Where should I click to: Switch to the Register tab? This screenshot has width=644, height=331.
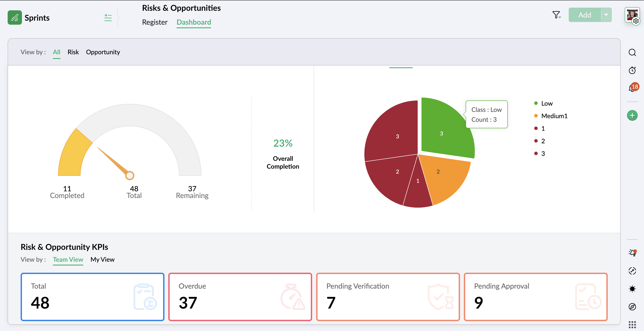(x=154, y=22)
